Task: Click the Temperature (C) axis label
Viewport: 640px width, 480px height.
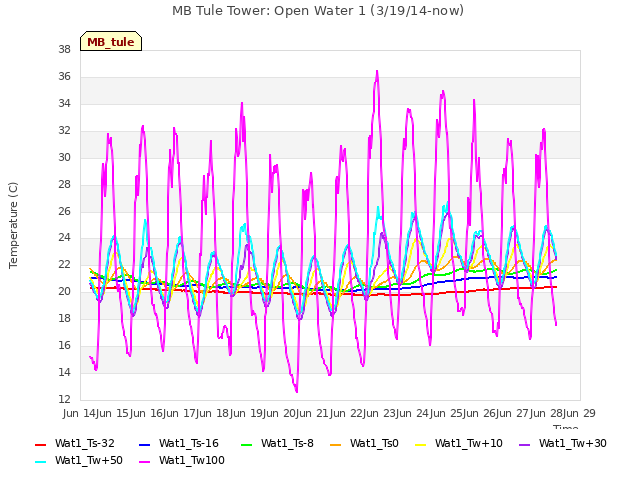Action: [13, 225]
